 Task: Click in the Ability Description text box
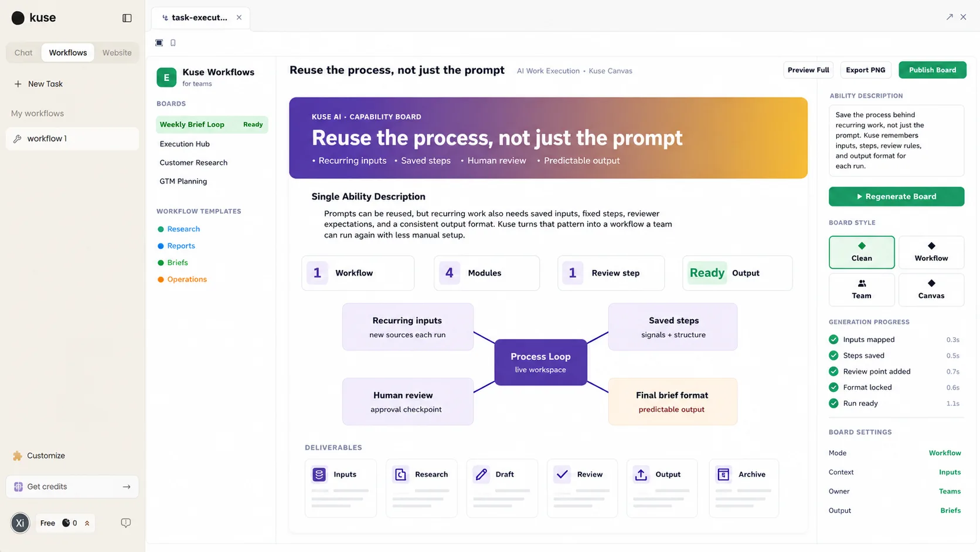[x=896, y=141]
